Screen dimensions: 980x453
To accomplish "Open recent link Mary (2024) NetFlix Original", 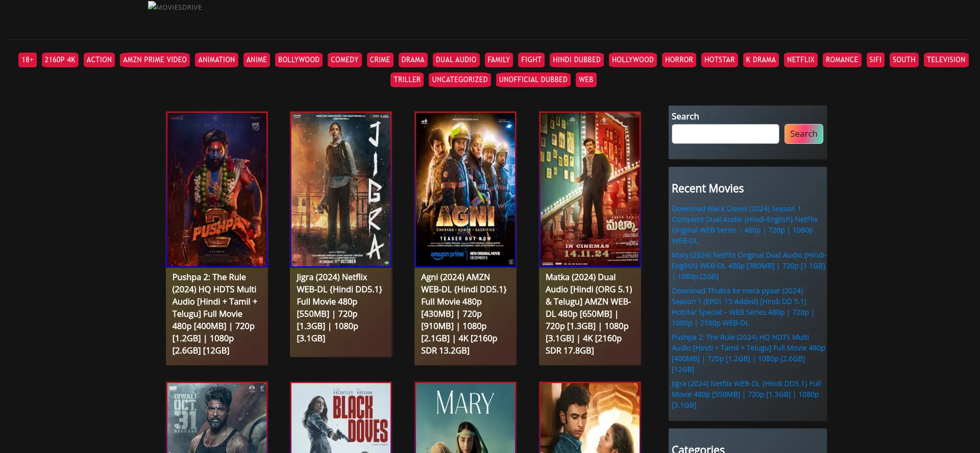I will [x=749, y=266].
